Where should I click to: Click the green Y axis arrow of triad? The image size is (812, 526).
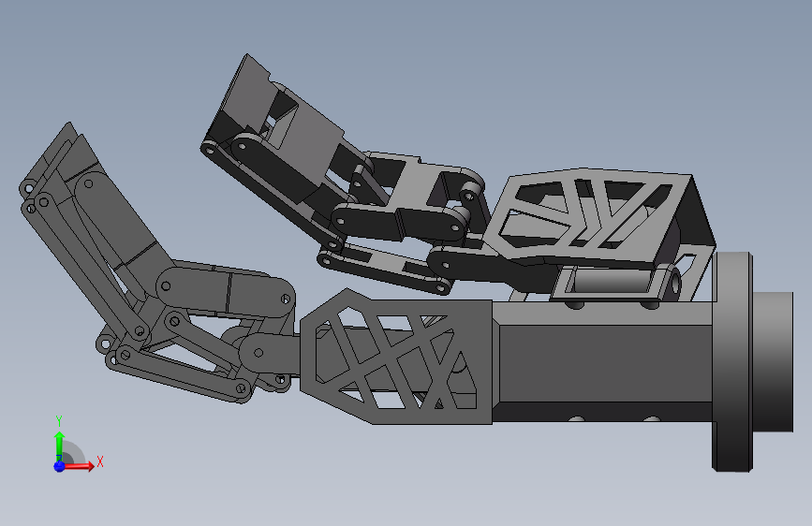(60, 446)
